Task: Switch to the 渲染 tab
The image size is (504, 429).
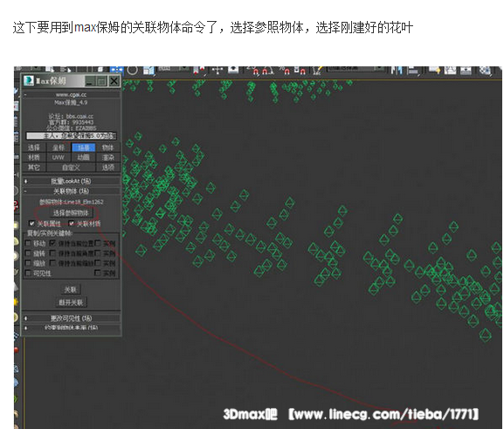Action: click(x=108, y=157)
